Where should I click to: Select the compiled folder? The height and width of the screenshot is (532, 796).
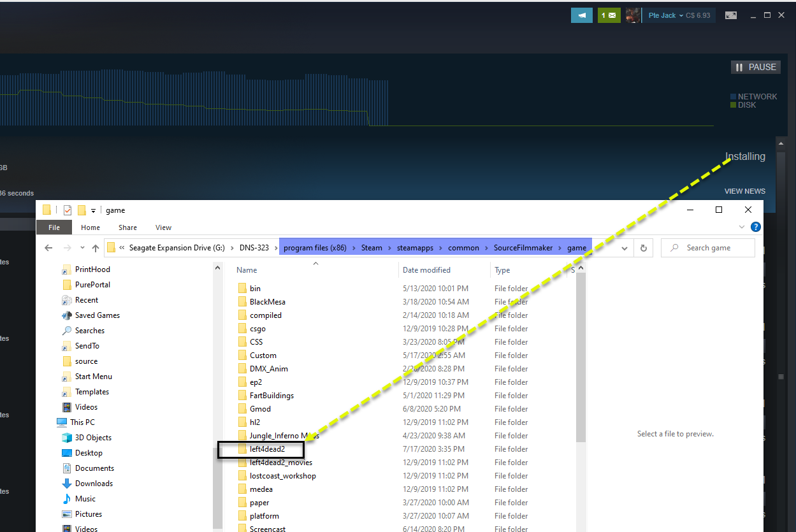(265, 315)
